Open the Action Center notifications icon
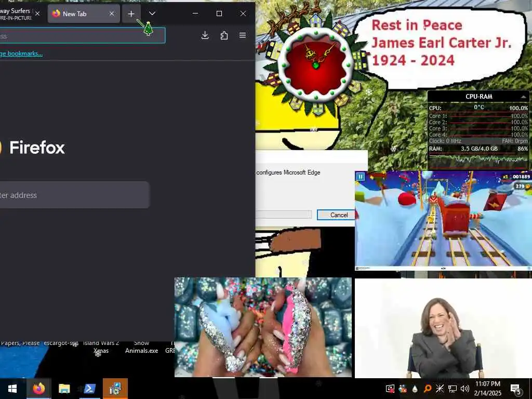The image size is (532, 399). click(x=515, y=389)
